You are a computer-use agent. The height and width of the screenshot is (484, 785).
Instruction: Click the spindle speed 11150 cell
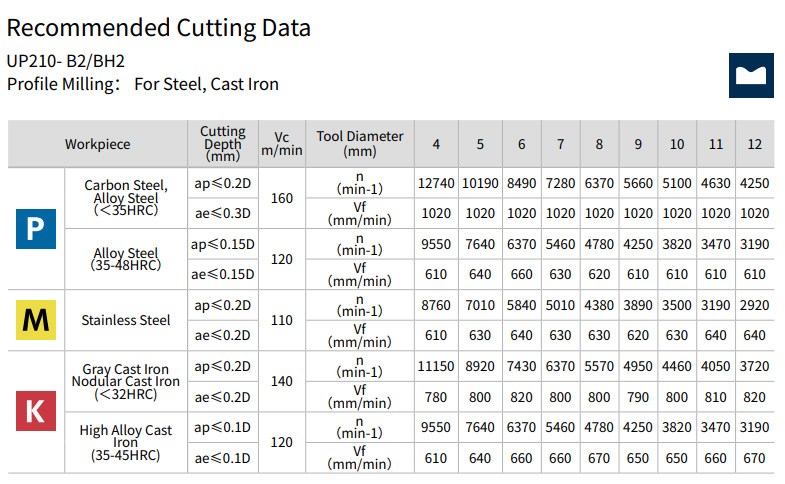tap(436, 366)
